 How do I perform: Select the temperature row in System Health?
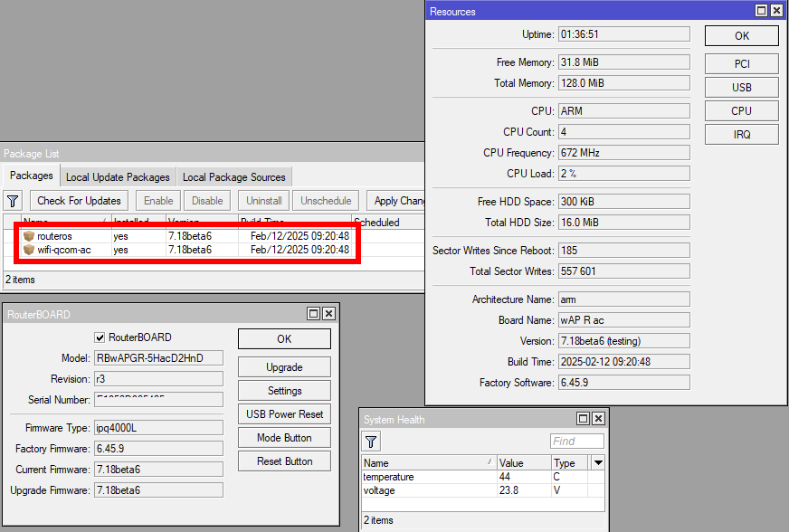point(483,477)
